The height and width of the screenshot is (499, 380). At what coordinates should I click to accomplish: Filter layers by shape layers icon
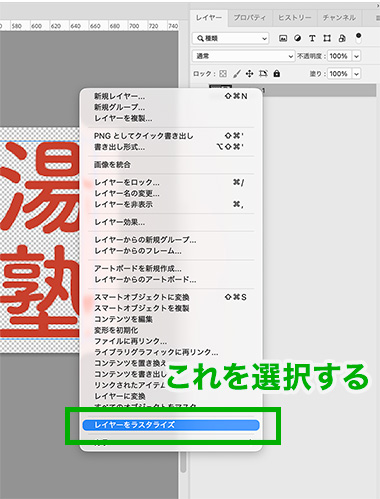[327, 38]
